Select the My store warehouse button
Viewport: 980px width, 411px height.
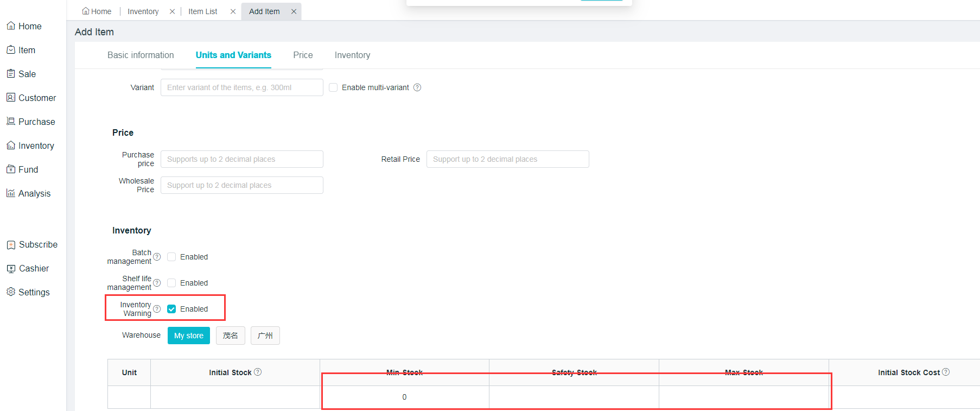pyautogui.click(x=188, y=336)
